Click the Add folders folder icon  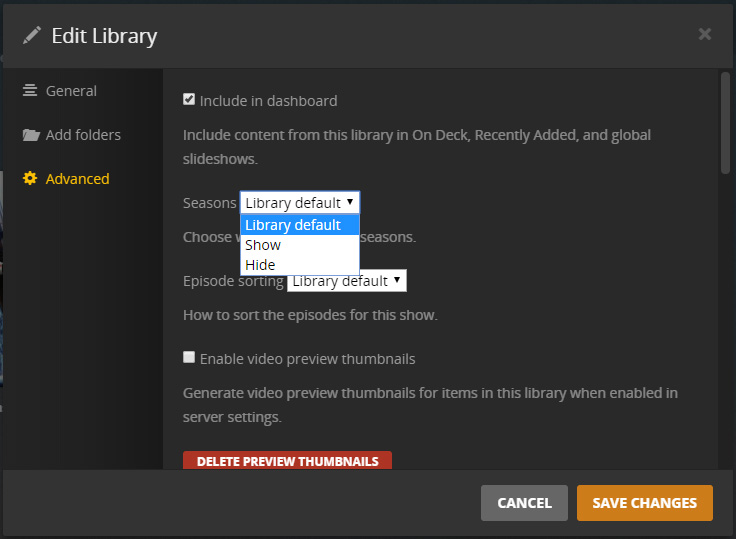(x=30, y=135)
